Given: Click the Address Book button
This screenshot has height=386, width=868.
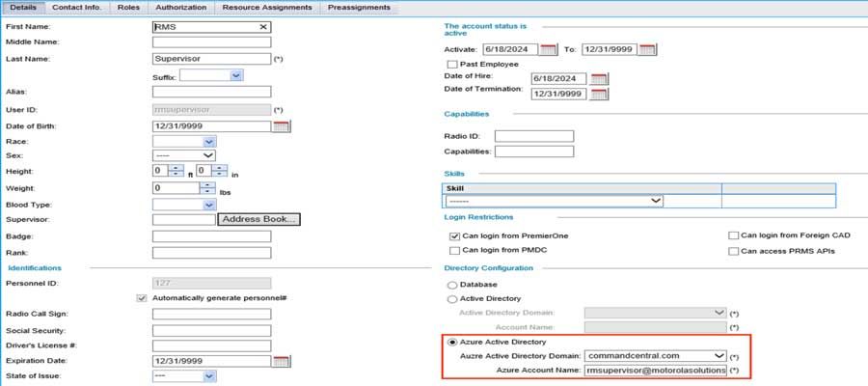Looking at the screenshot, I should (x=258, y=219).
